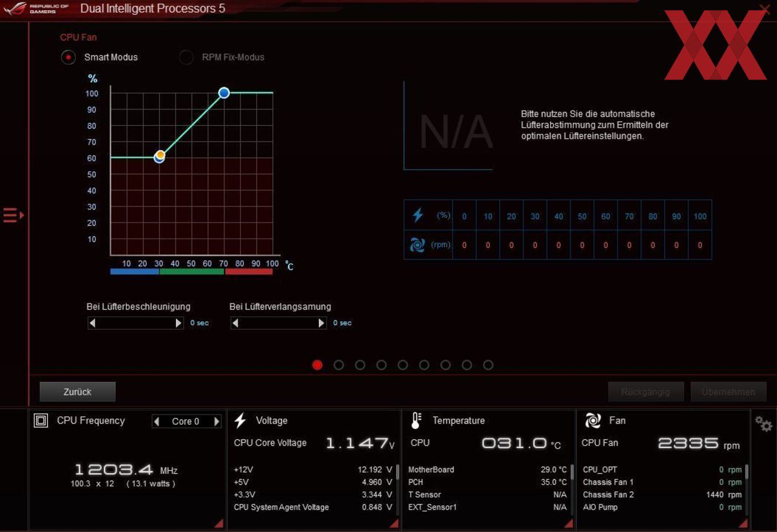Increase Lüfterbeschleunigung time with right arrow
This screenshot has width=777, height=532.
[x=178, y=323]
